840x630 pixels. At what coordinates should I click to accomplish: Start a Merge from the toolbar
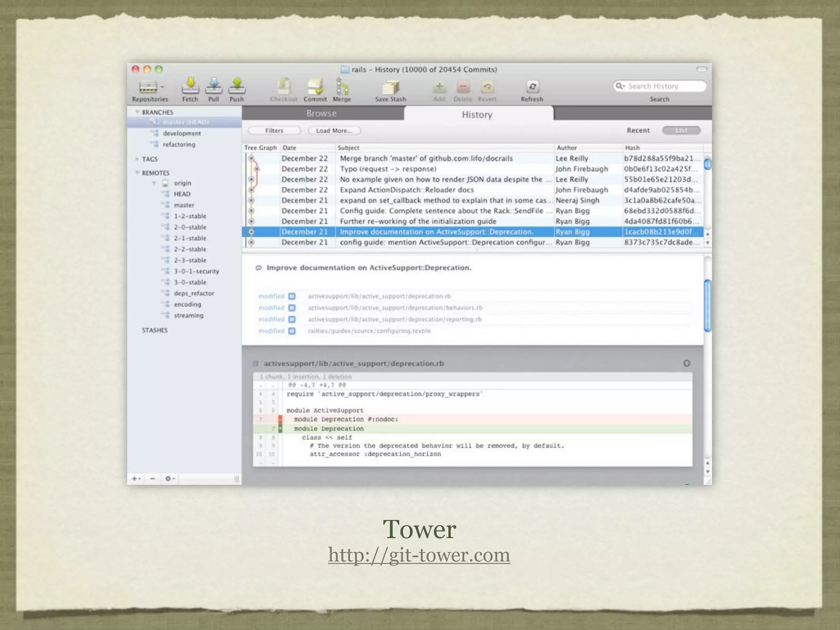click(x=342, y=87)
